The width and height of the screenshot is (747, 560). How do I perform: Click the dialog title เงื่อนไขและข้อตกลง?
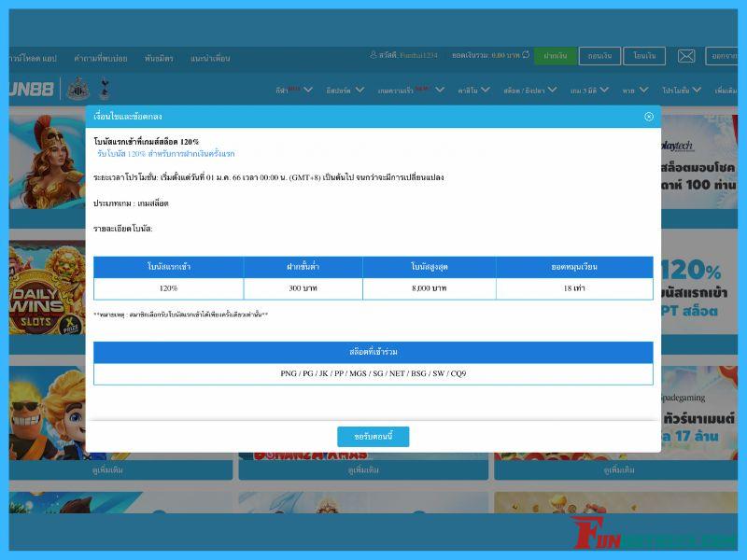(128, 116)
